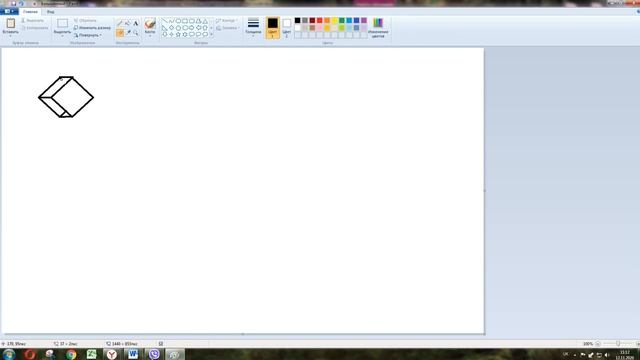
Task: Open the Windows Start button
Action: 9,354
